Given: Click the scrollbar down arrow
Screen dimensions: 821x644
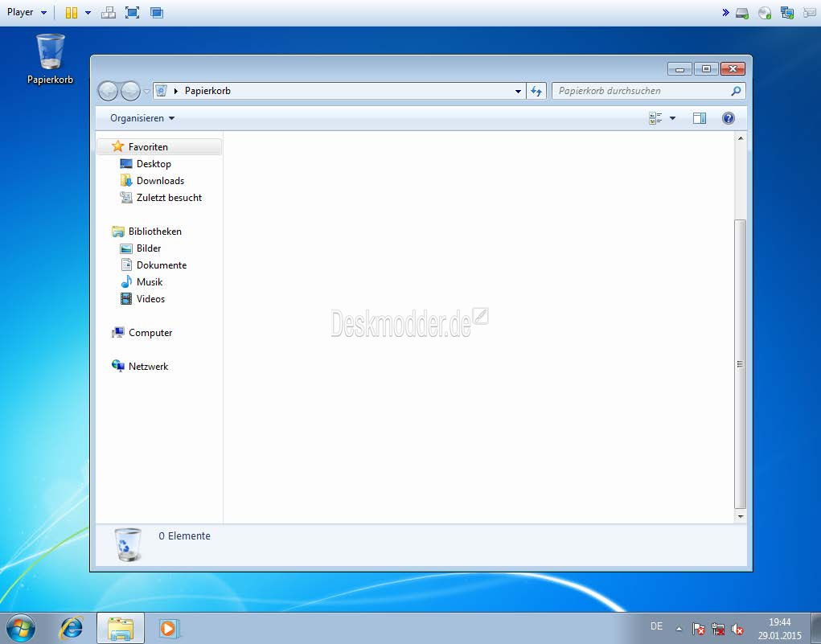Looking at the screenshot, I should pyautogui.click(x=741, y=516).
